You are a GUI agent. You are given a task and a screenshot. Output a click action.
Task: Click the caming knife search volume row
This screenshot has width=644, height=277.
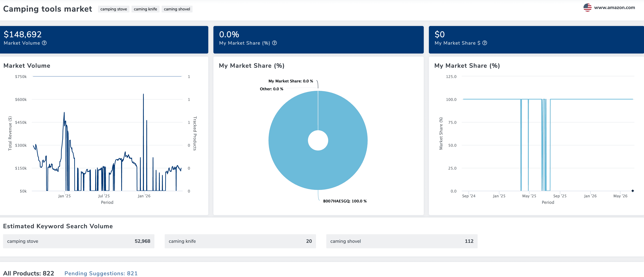coord(240,241)
